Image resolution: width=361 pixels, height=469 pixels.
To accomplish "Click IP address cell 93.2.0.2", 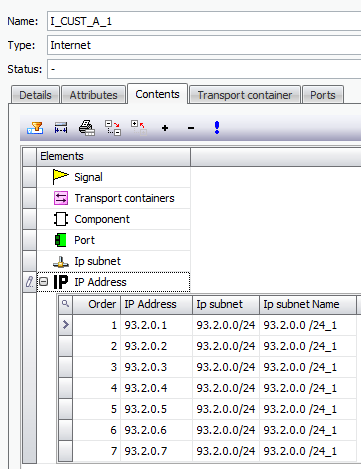I will pyautogui.click(x=156, y=346).
